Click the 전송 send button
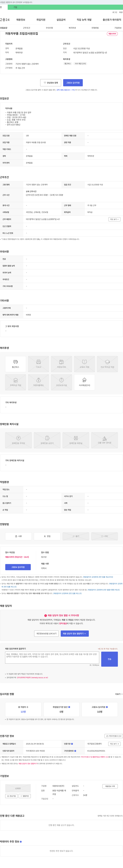The width and height of the screenshot is (123, 868). (x=110, y=659)
